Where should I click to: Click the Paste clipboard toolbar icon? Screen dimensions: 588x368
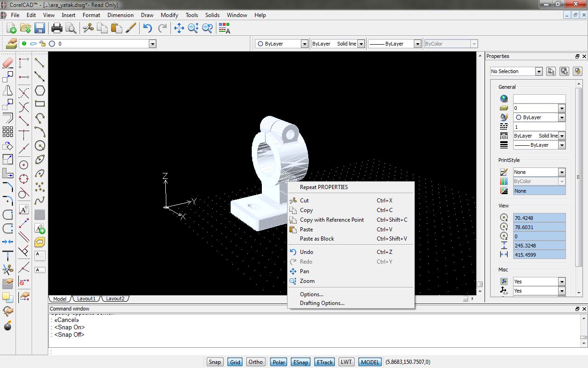pos(116,29)
